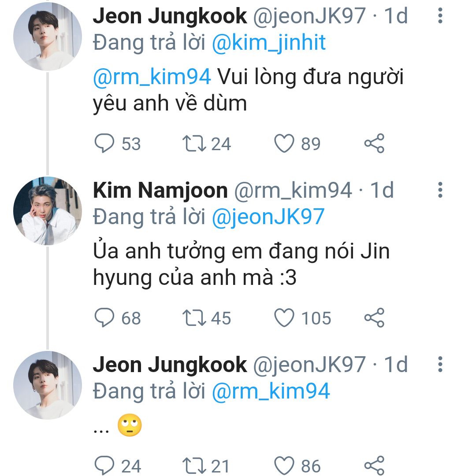Tap the @rm_kim94 mention in tweet text
Image resolution: width=476 pixels, height=476 pixels.
[x=152, y=77]
